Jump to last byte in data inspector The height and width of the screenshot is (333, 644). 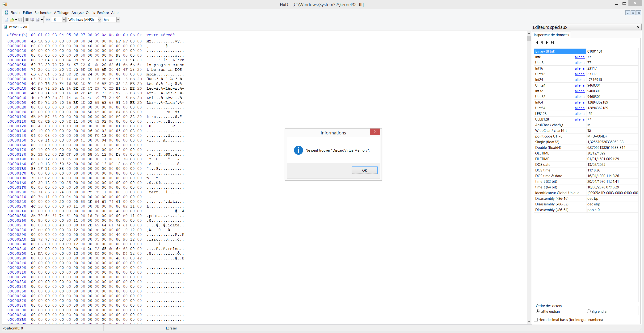(552, 42)
